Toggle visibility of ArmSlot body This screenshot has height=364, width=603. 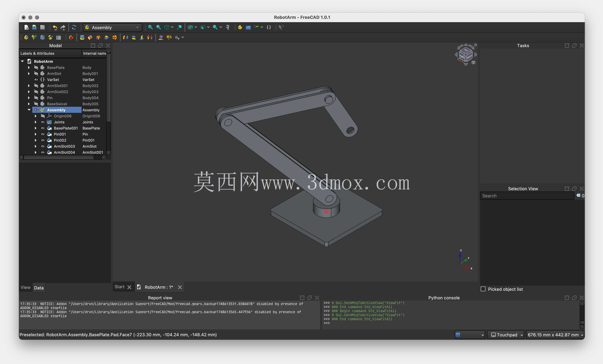pos(36,73)
